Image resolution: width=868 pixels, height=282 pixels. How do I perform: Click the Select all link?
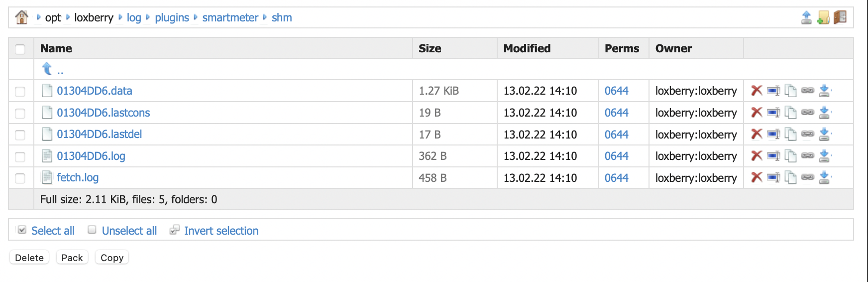[53, 231]
